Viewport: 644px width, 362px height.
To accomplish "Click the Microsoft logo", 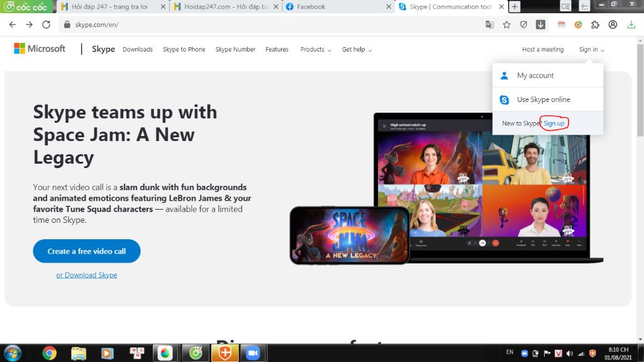I will [40, 48].
